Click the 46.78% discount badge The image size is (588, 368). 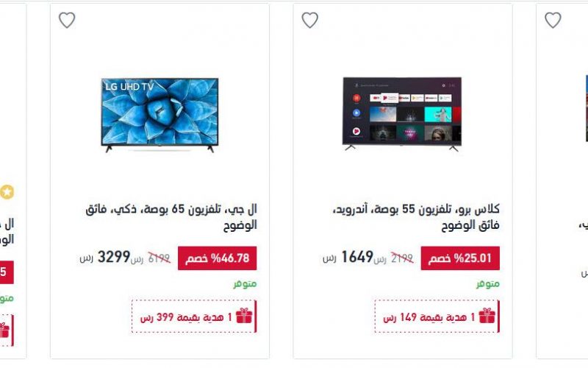[217, 258]
